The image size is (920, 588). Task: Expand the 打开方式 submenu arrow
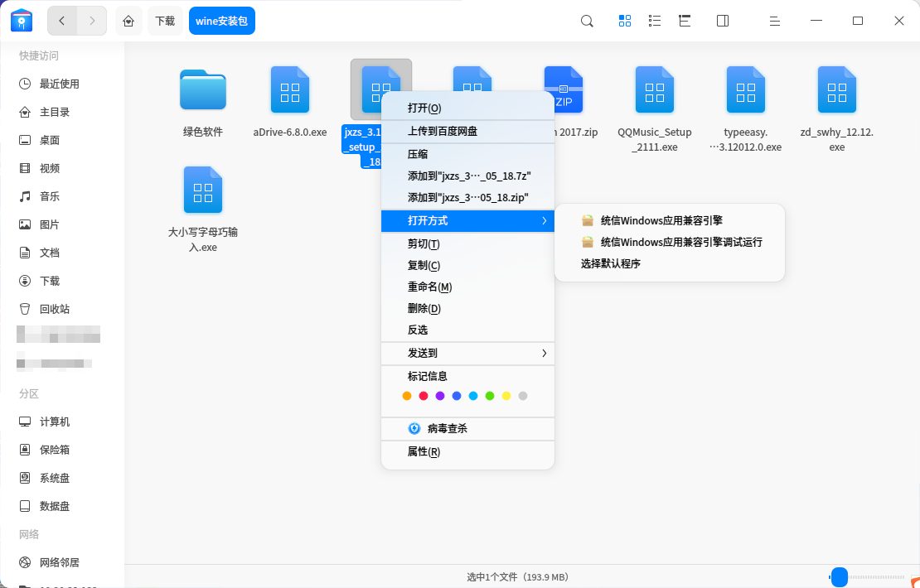tap(544, 220)
